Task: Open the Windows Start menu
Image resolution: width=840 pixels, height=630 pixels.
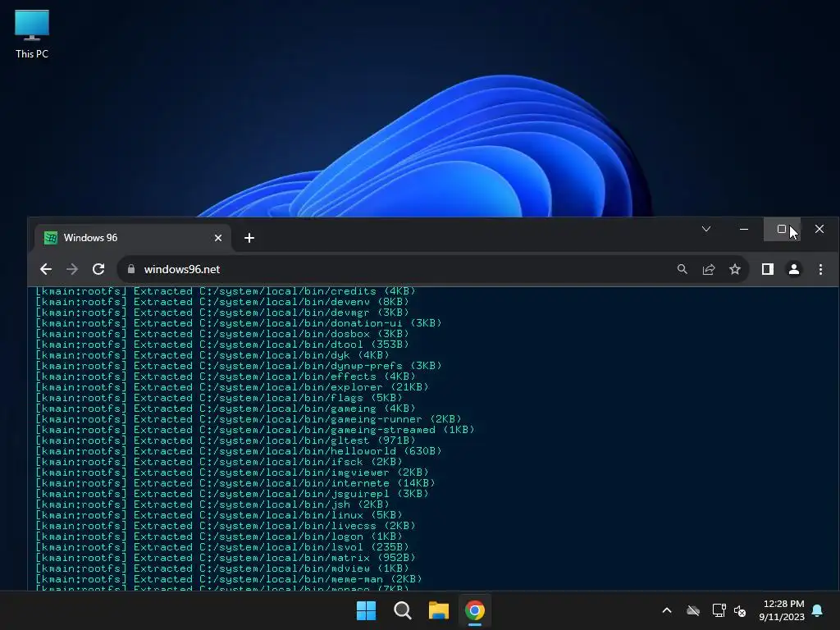Action: (x=367, y=610)
